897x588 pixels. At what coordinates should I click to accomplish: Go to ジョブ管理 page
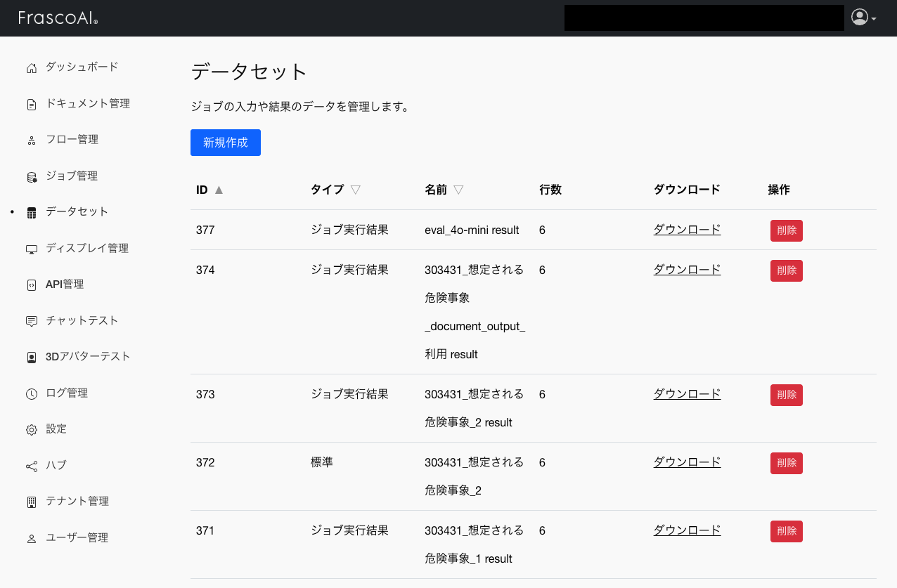(72, 176)
